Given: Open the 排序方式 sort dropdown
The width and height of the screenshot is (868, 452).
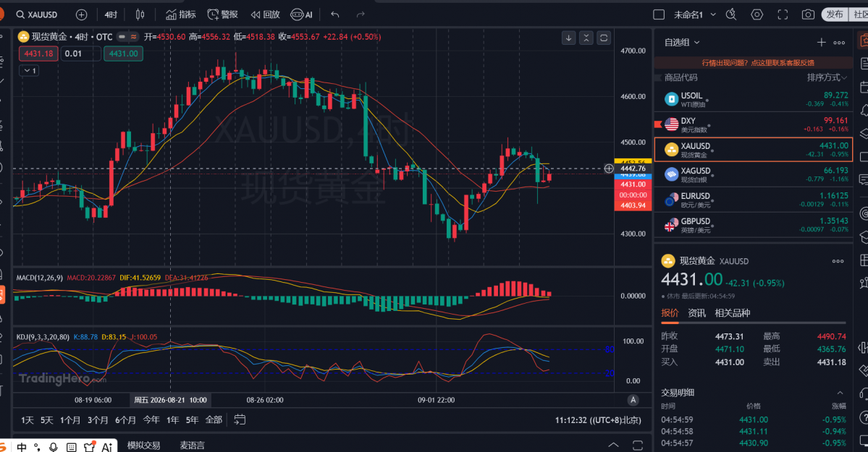Looking at the screenshot, I should point(827,77).
